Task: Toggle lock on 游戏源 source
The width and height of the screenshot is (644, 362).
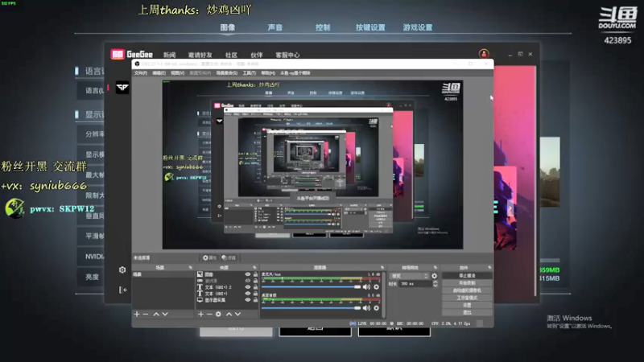Action: (255, 281)
